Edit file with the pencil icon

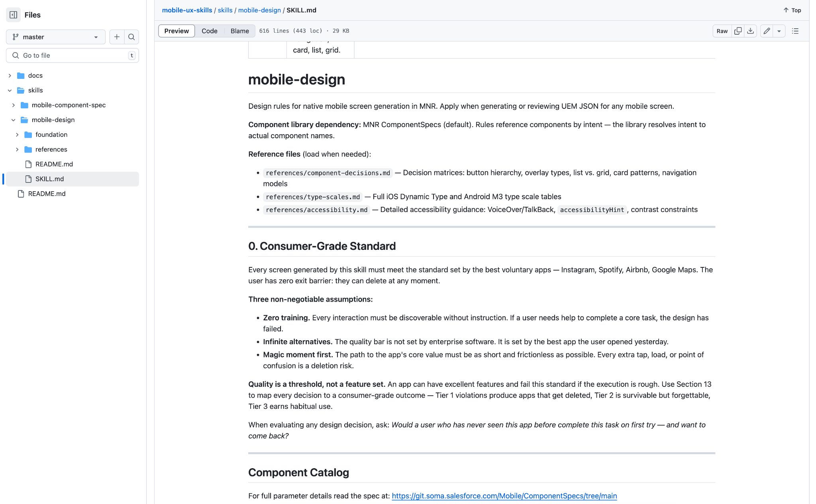click(767, 31)
